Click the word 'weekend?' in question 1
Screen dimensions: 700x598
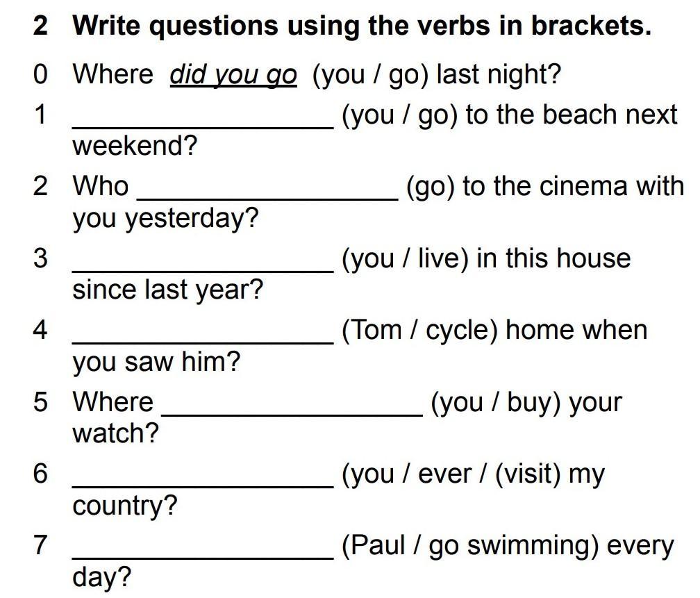tap(135, 147)
